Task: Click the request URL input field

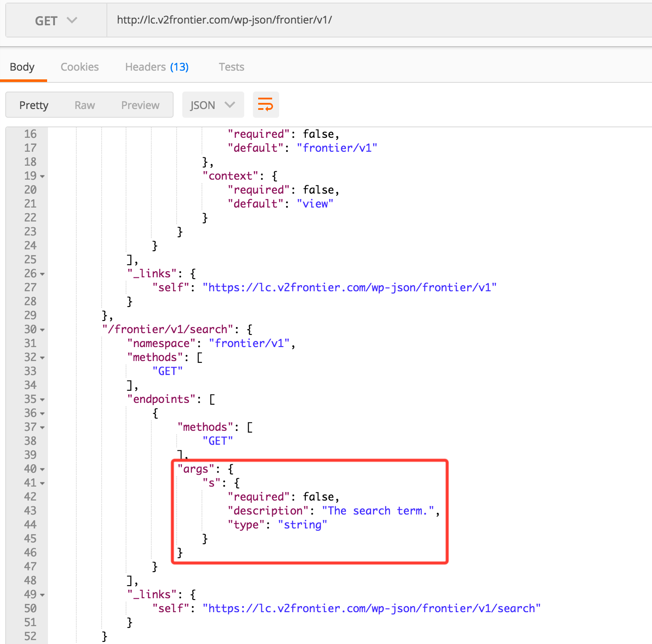Action: (379, 20)
